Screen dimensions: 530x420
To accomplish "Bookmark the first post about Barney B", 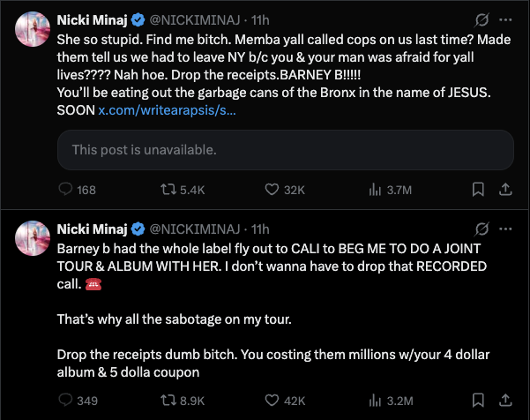I will [477, 189].
